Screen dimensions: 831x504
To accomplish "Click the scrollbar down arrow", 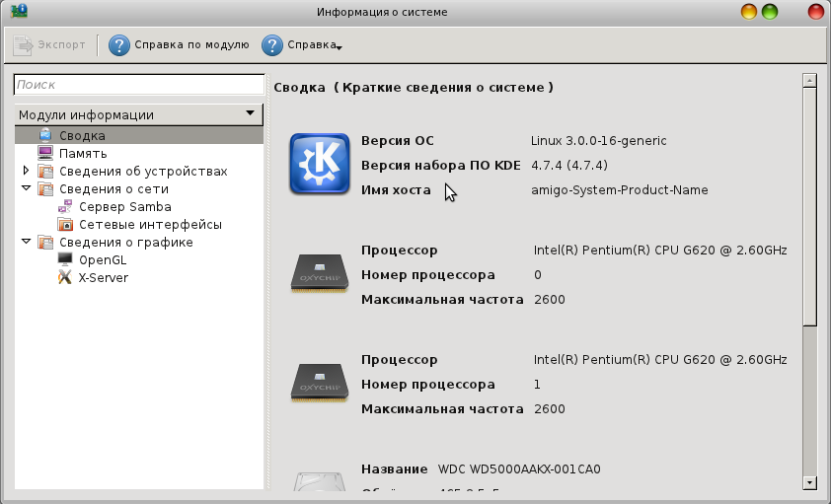I will coord(809,482).
